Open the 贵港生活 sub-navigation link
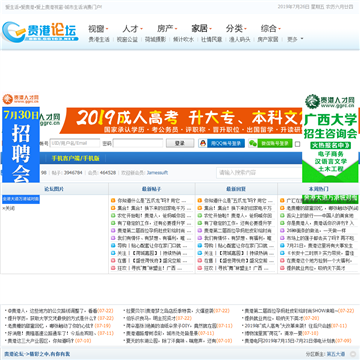Viewport: 360px width, 360px height. point(99,39)
